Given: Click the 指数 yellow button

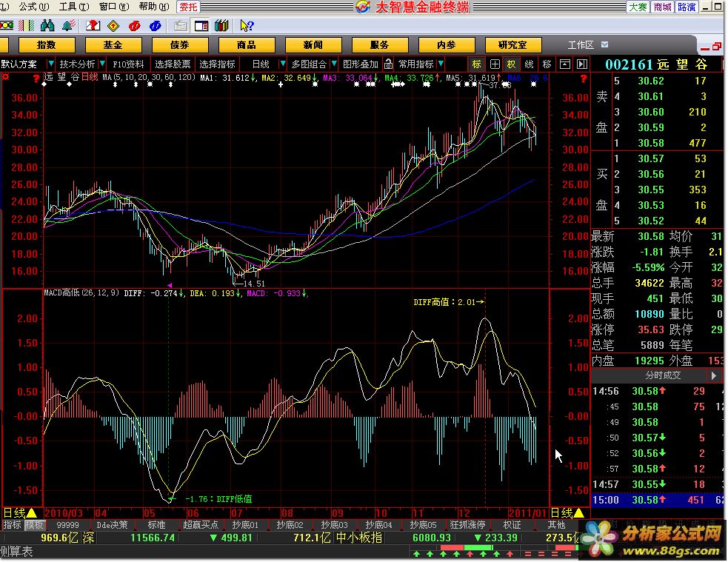Looking at the screenshot, I should (x=47, y=45).
